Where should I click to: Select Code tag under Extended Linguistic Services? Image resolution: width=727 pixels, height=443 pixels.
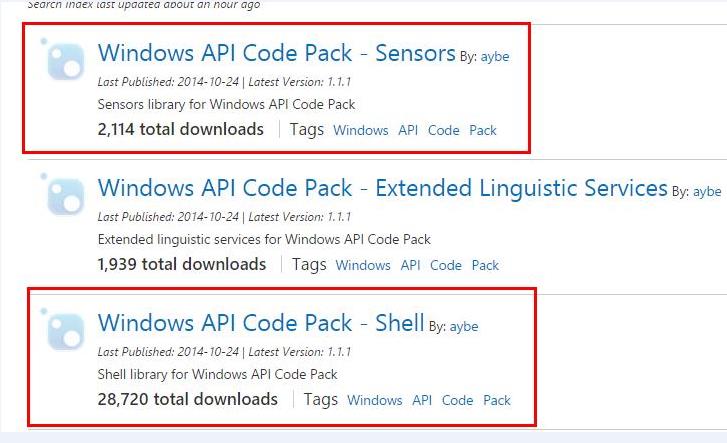point(446,265)
